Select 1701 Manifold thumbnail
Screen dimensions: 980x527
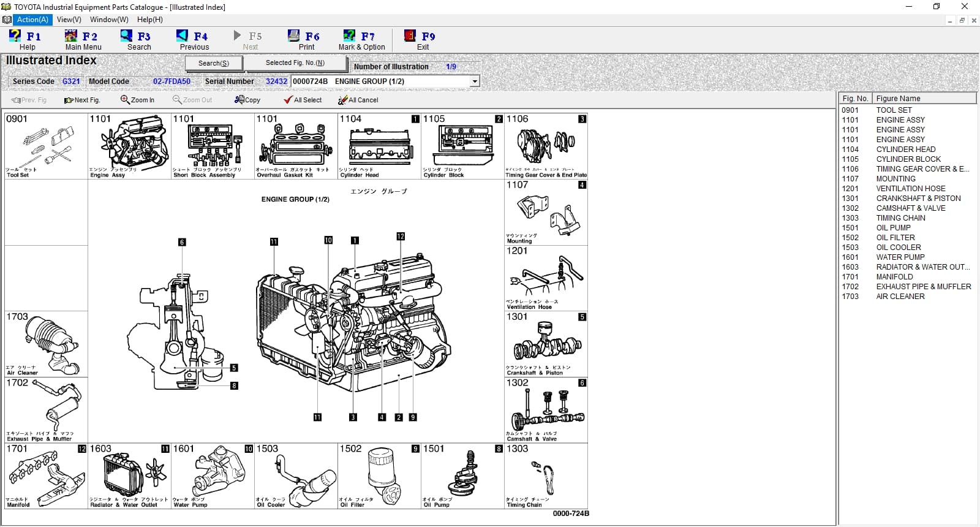pos(46,476)
